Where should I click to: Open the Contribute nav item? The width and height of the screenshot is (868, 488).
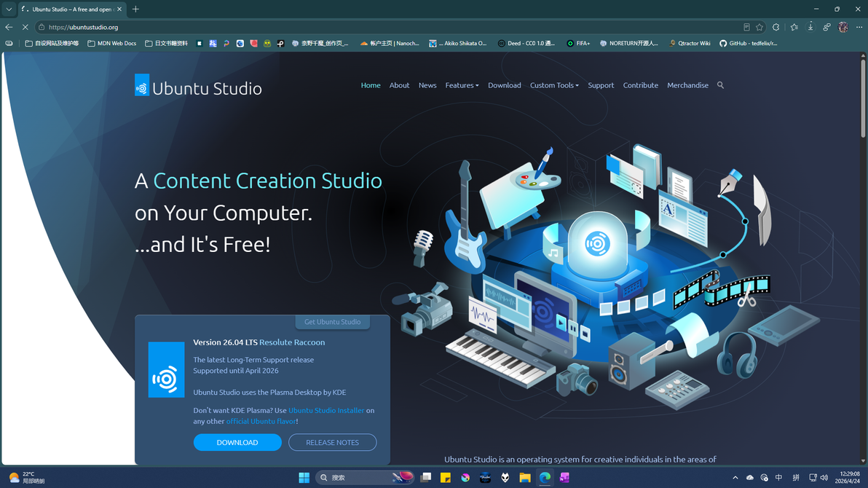tap(641, 85)
